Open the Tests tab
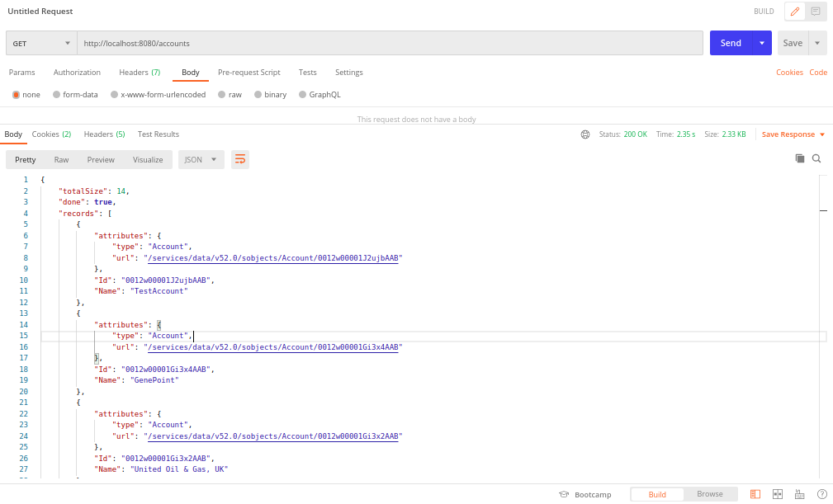 [x=307, y=72]
